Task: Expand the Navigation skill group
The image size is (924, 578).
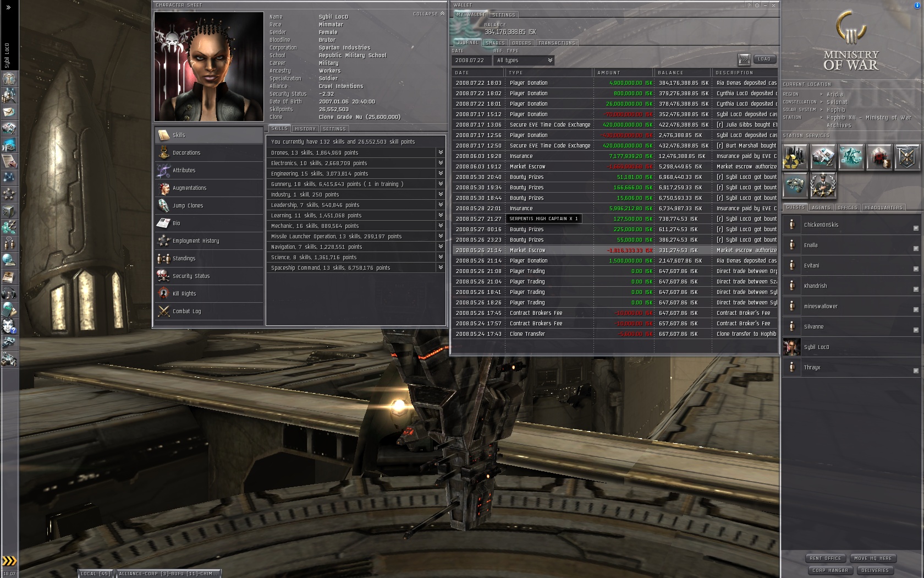Action: 441,247
